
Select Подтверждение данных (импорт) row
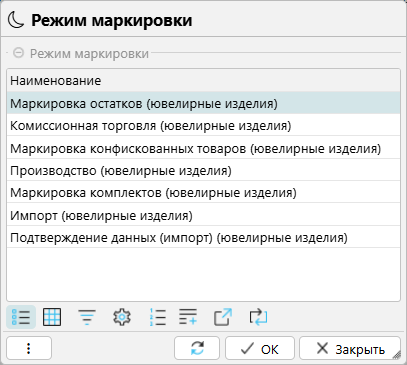[x=203, y=238]
